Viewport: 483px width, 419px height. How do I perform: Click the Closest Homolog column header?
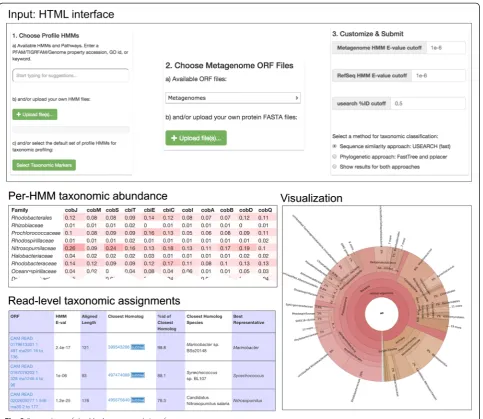click(125, 316)
